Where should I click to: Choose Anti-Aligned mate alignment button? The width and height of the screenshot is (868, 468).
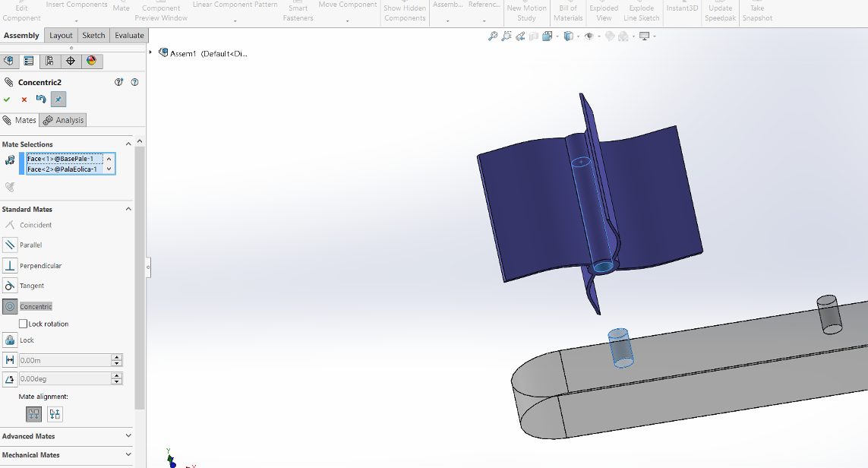55,414
